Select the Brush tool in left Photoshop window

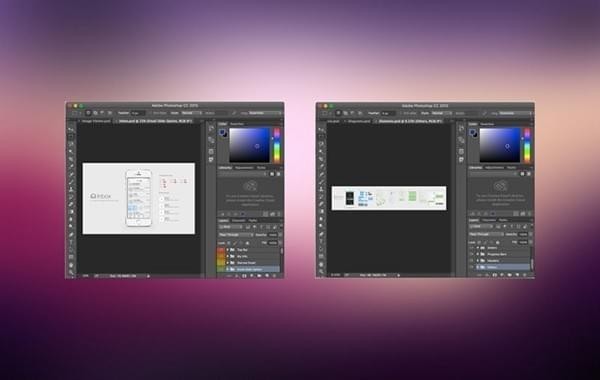coord(71,182)
